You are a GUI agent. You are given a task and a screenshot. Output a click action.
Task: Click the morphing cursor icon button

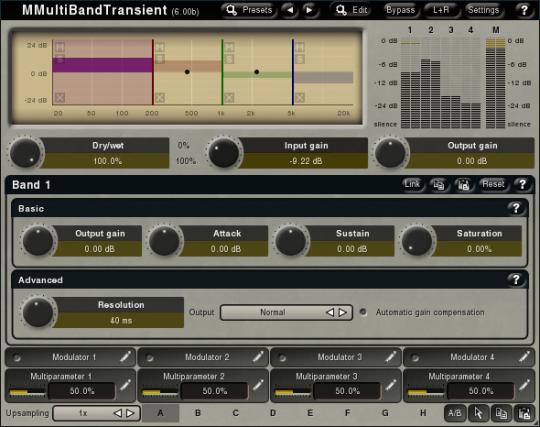point(478,413)
